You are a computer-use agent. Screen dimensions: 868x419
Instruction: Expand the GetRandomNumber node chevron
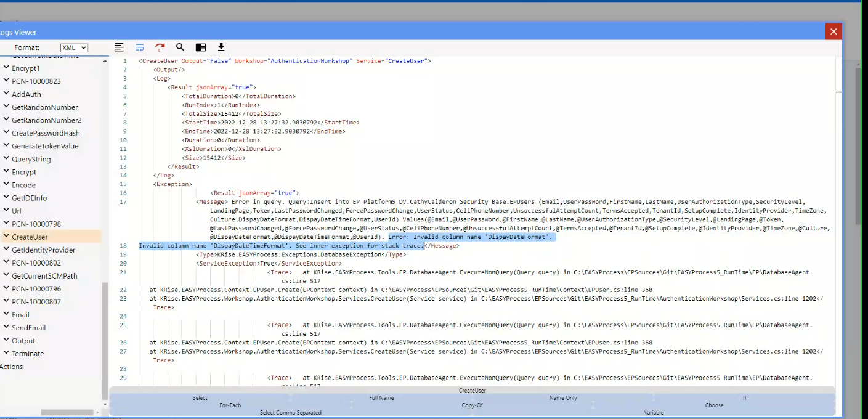click(x=6, y=107)
